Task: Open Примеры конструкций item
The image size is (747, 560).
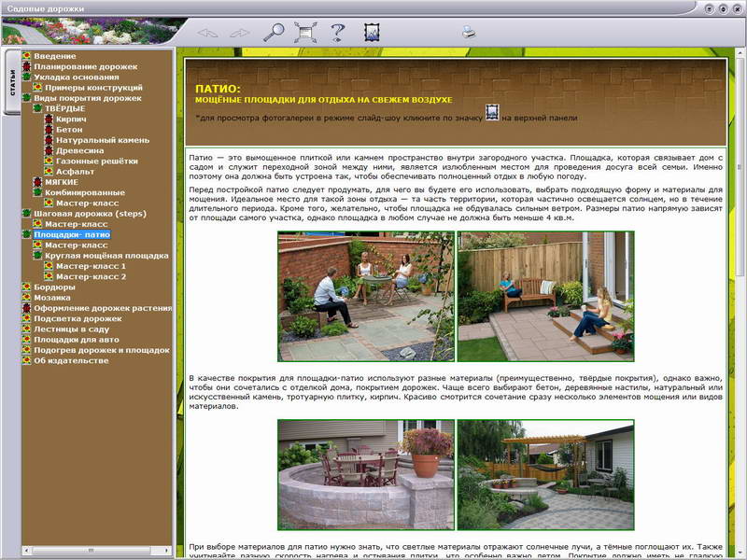Action: click(94, 88)
